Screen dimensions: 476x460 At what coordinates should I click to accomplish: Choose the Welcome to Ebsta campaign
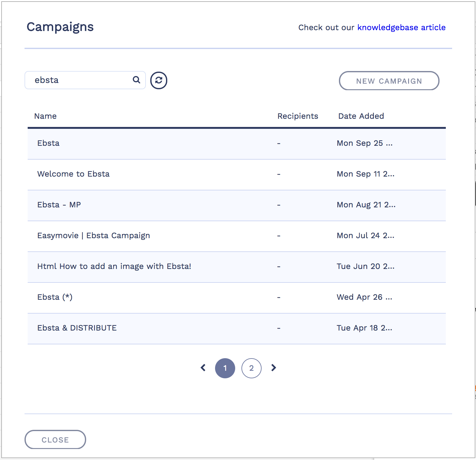[x=73, y=174]
